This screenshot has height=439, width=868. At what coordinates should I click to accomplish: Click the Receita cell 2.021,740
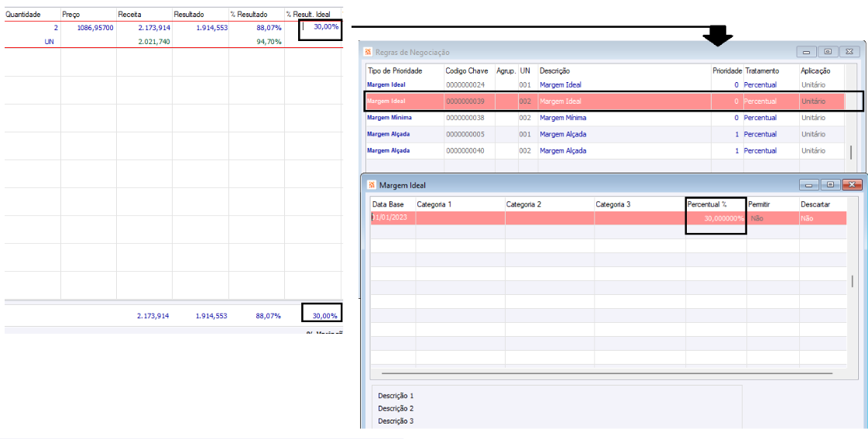(x=153, y=42)
